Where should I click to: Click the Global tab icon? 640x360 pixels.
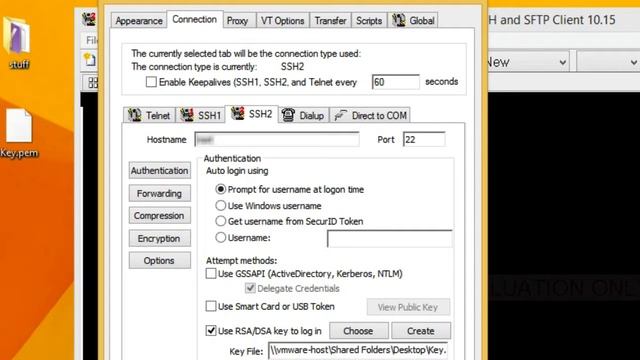(x=399, y=20)
